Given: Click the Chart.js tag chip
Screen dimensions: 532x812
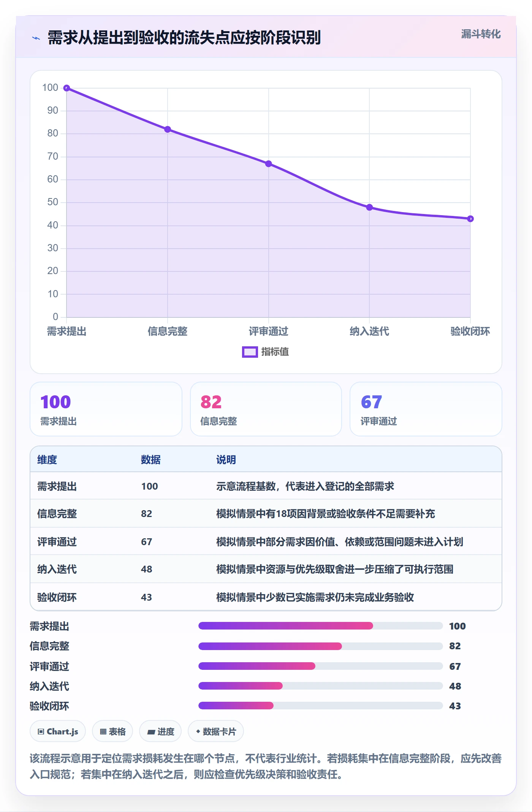Looking at the screenshot, I should 58,731.
